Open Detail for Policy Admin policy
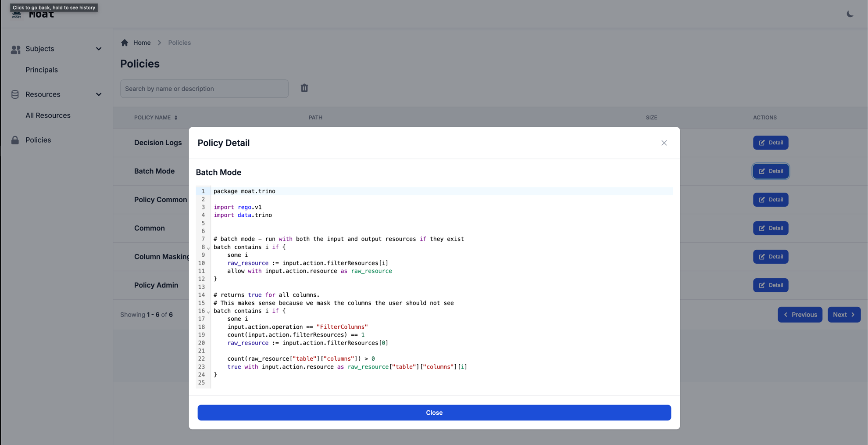This screenshot has width=868, height=445. point(770,285)
